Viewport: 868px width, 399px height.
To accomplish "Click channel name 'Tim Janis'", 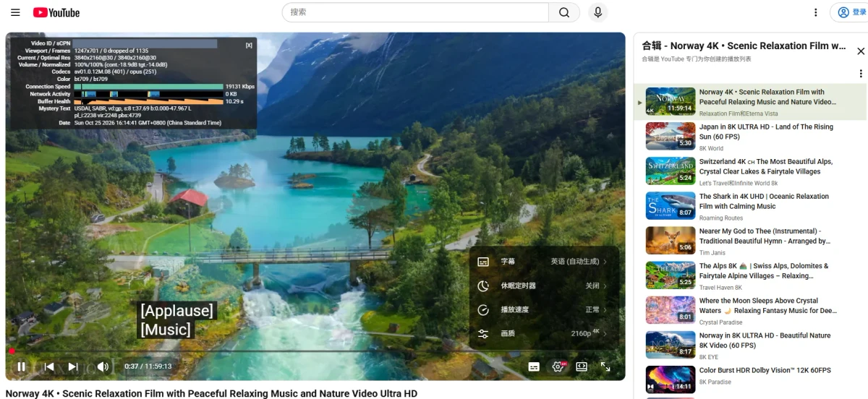I will 712,252.
